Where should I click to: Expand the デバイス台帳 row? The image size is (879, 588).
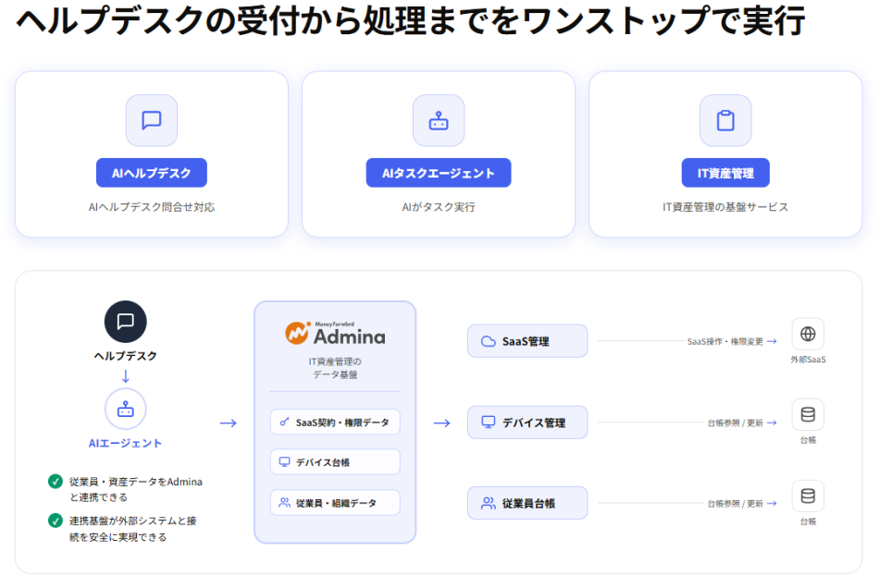(335, 461)
